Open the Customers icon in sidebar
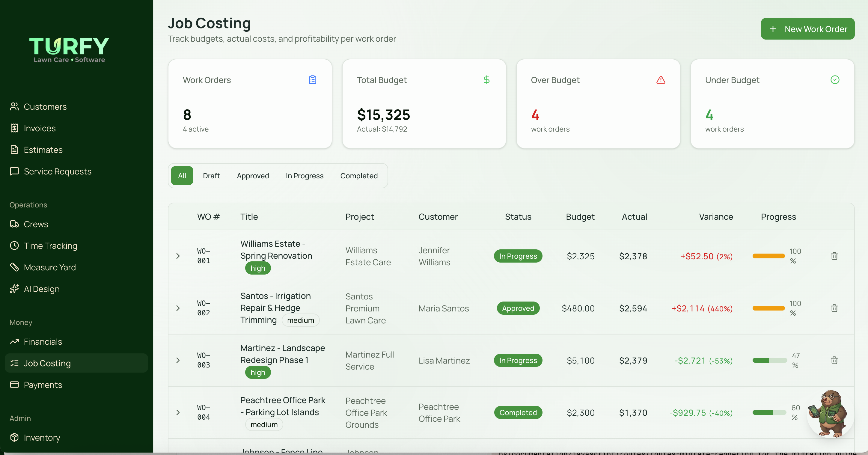Screen dimensions: 868x455 (x=14, y=106)
